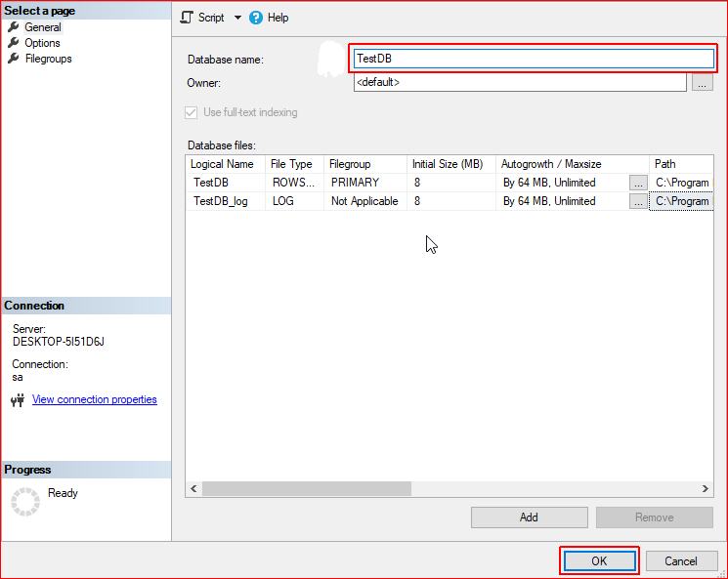Screen dimensions: 728x579
Task: Open owner browse ellipsis button
Action: coord(702,83)
